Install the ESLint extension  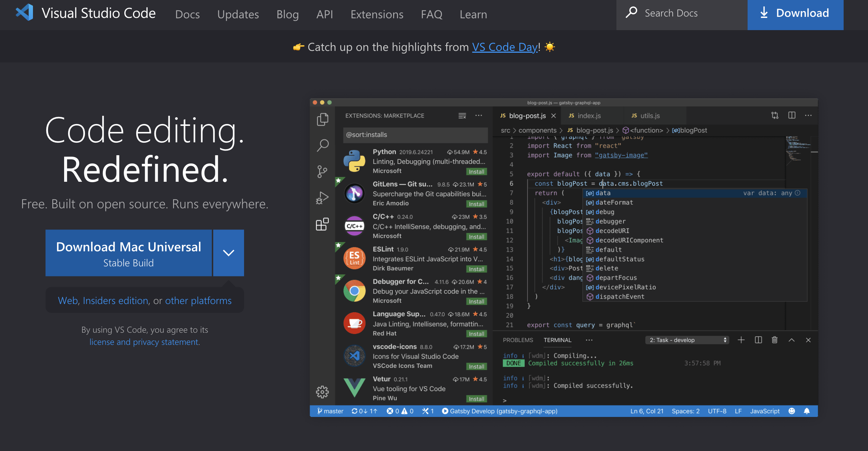[477, 269]
